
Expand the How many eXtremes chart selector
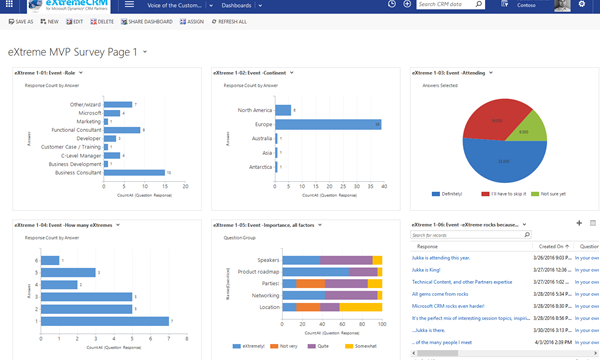coord(118,225)
